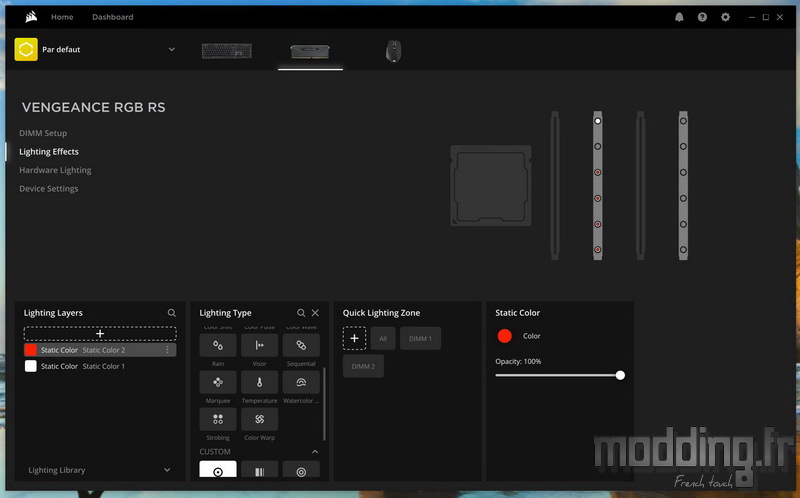Apply the Color Warp effect
Viewport: 800px width, 498px height.
click(x=259, y=419)
